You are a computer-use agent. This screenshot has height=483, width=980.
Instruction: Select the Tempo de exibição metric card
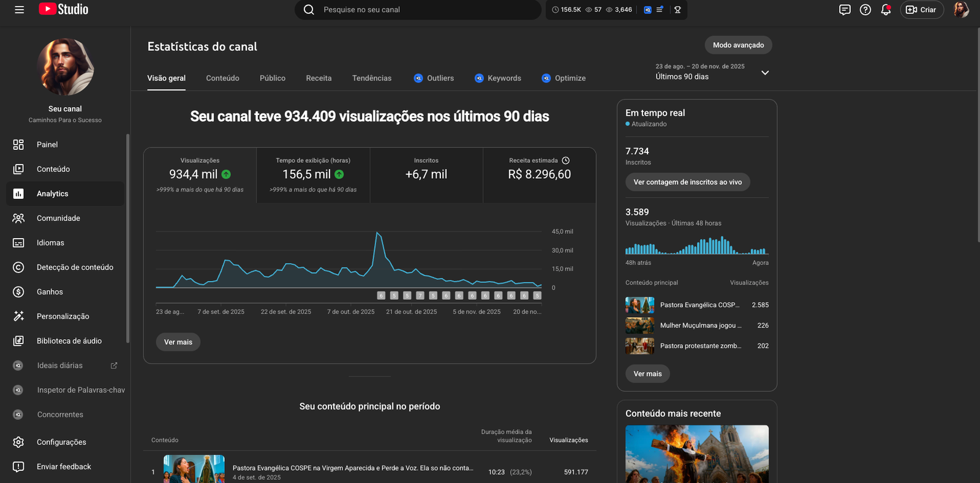click(x=313, y=174)
